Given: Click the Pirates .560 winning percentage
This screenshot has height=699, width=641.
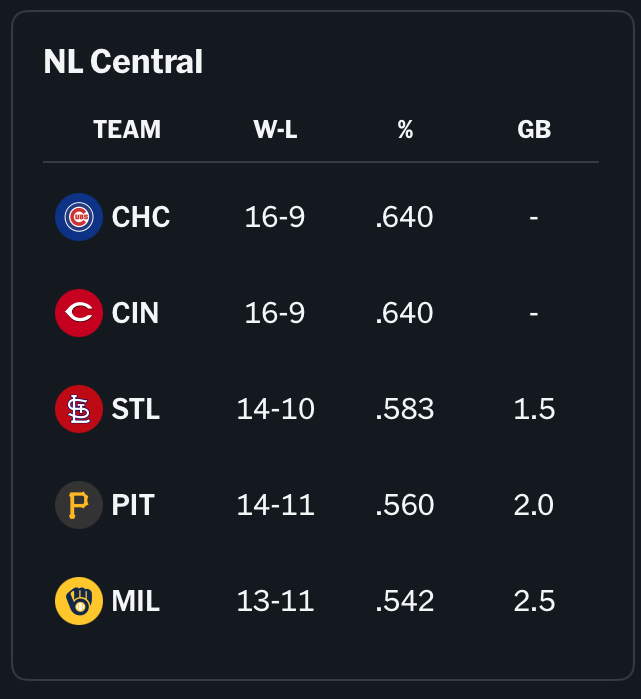Looking at the screenshot, I should pos(404,505).
